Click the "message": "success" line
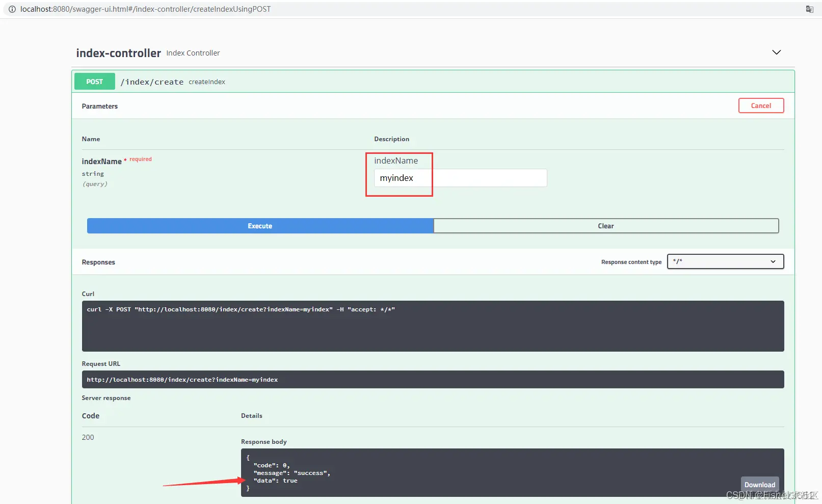822x504 pixels. point(291,473)
